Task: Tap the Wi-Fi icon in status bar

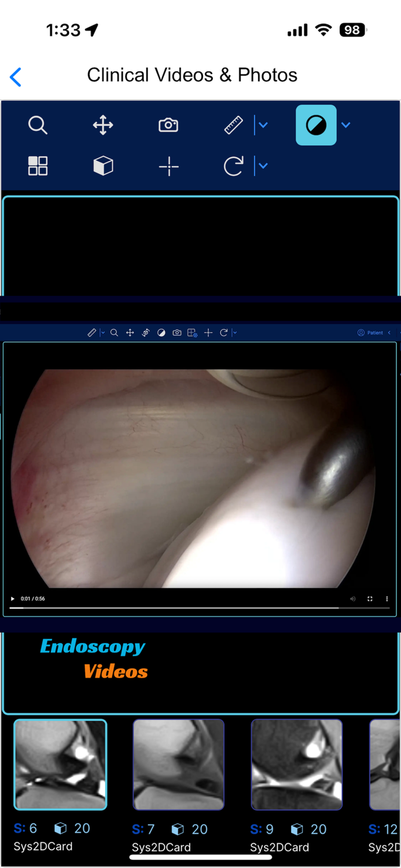Action: click(x=323, y=30)
